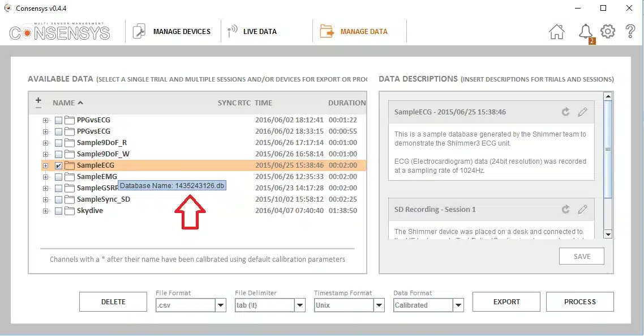This screenshot has width=644, height=336.
Task: Select the SampleSync_SD trial name
Action: pyautogui.click(x=104, y=199)
